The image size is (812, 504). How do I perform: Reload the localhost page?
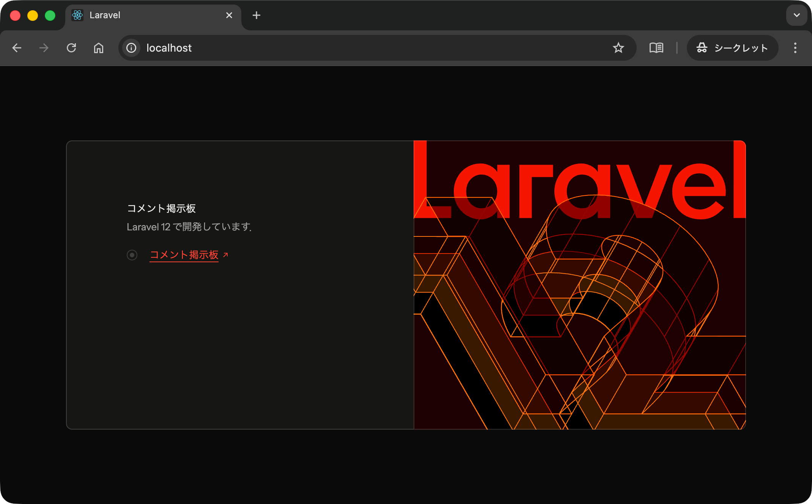tap(71, 48)
